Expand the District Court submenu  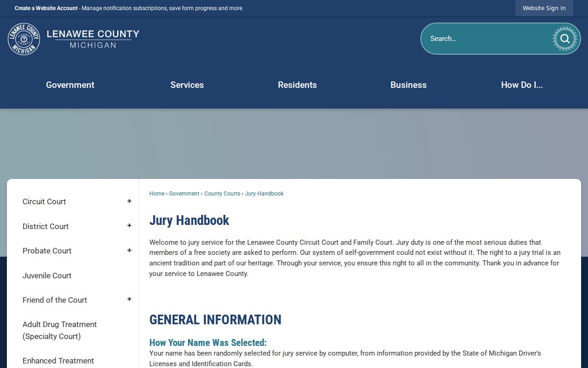coord(129,226)
